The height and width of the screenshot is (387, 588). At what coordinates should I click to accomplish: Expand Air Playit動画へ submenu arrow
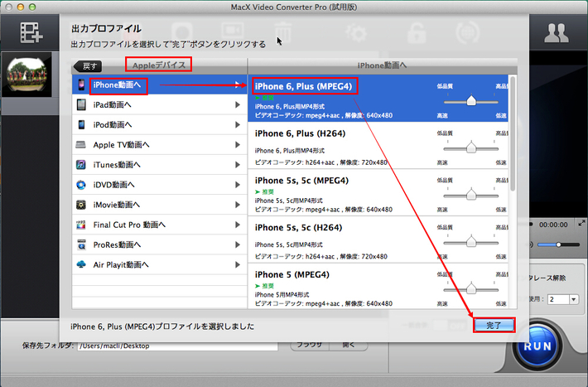click(x=238, y=264)
